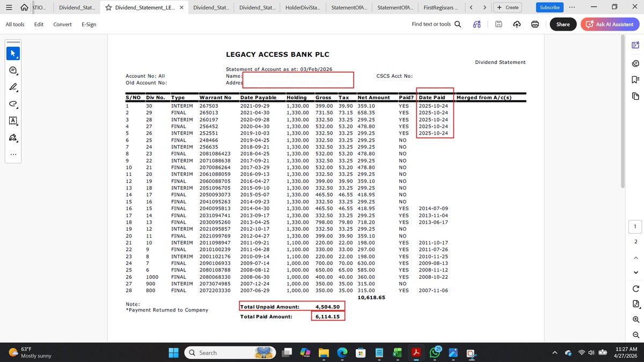Screen dimensions: 644x362
Task: Click the Share button
Action: 563,24
